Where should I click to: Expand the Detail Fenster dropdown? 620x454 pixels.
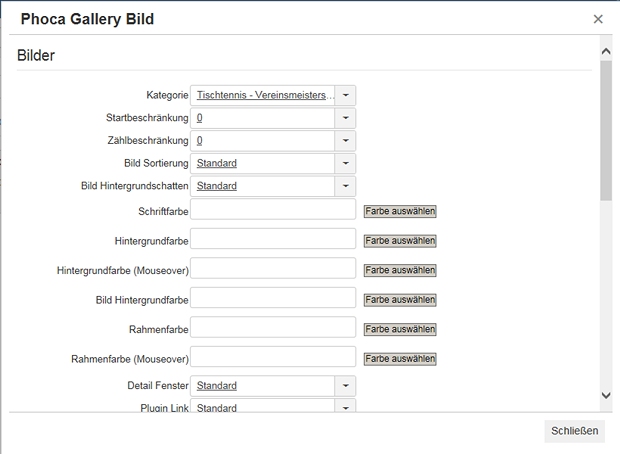coord(345,385)
